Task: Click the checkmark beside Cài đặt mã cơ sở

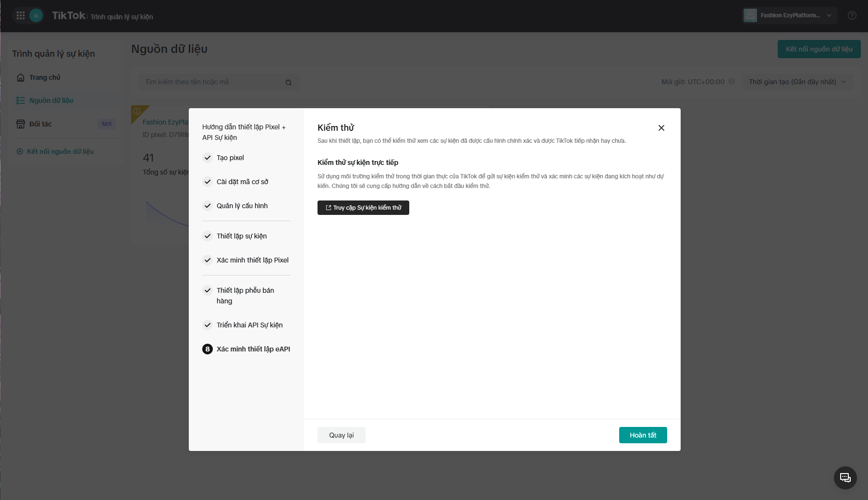Action: click(x=208, y=182)
